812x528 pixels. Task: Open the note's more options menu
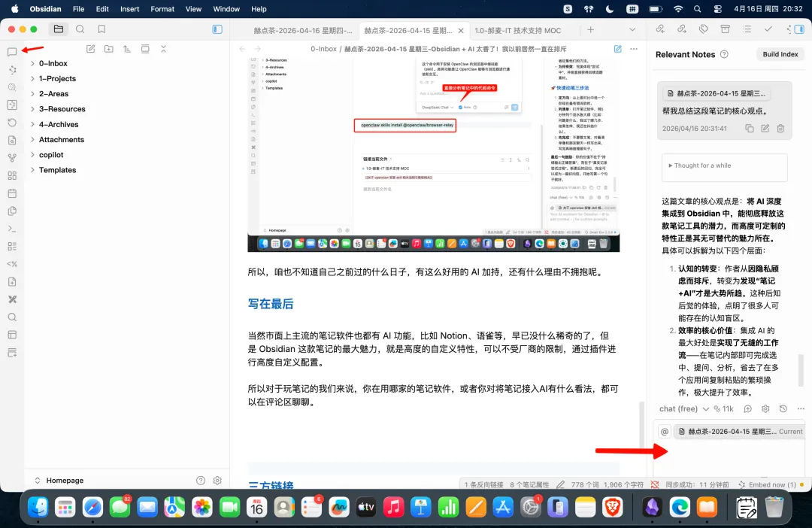coord(634,49)
